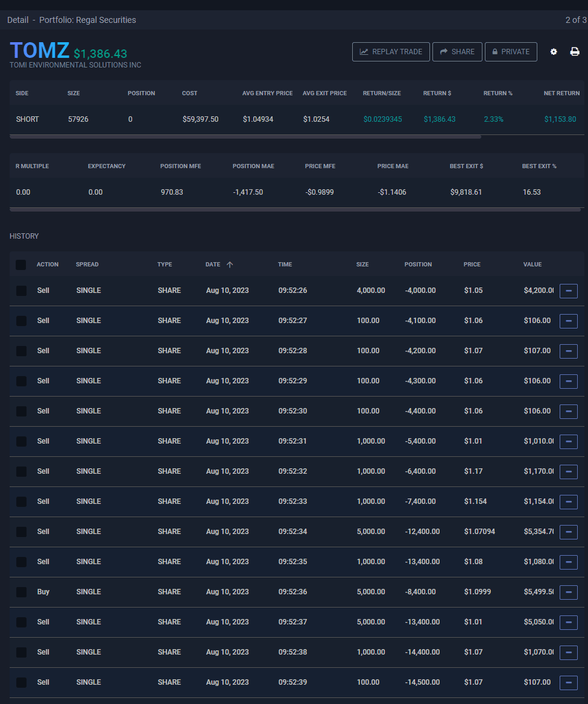The width and height of the screenshot is (588, 704).
Task: Remove the 09:52:27 execution with minus button
Action: pyautogui.click(x=568, y=321)
